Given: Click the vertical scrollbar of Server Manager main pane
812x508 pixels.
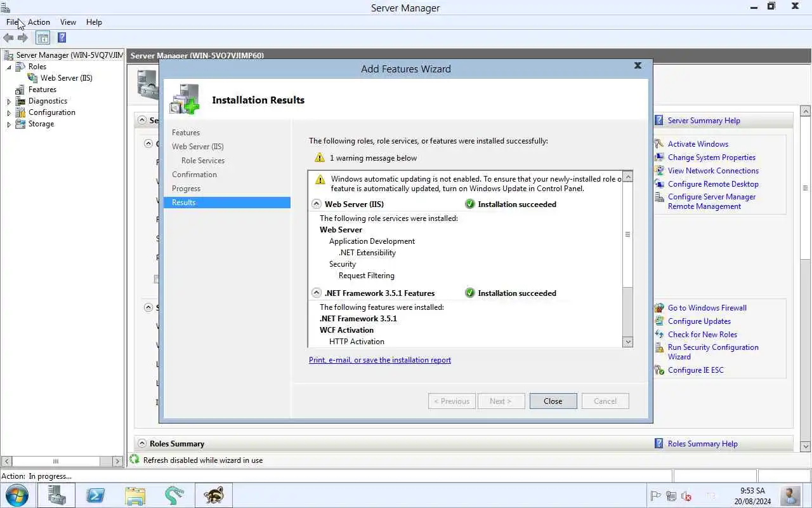Looking at the screenshot, I should click(x=806, y=187).
